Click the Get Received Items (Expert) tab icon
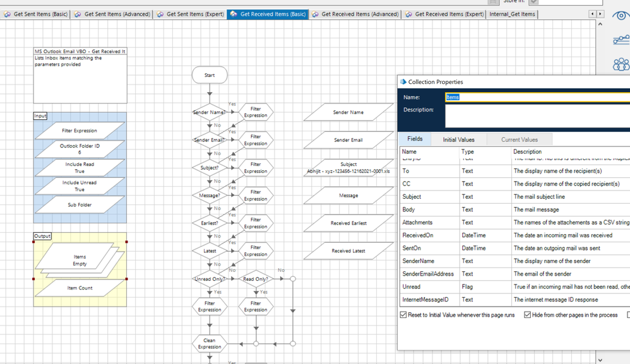This screenshot has width=630, height=364. tap(408, 14)
